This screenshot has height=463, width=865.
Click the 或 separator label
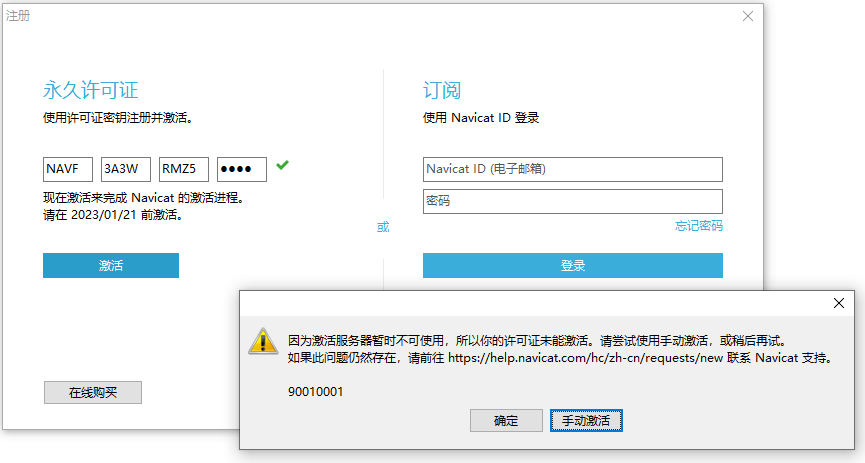click(383, 227)
